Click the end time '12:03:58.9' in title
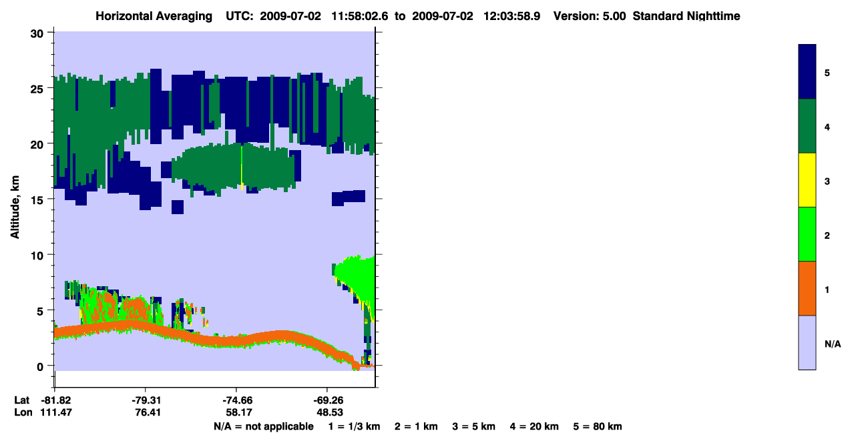The height and width of the screenshot is (445, 868). click(513, 16)
